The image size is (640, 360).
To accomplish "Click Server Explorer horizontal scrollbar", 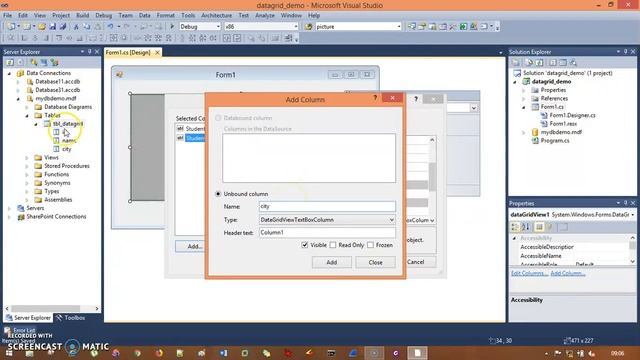I will pos(52,309).
